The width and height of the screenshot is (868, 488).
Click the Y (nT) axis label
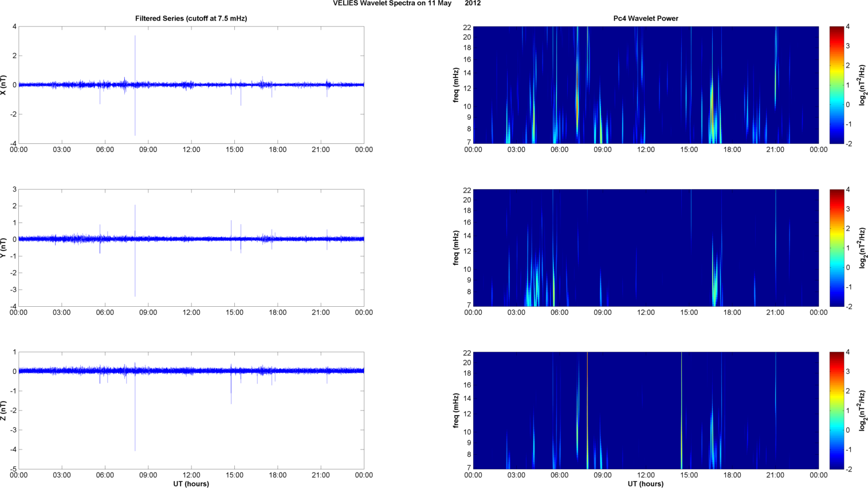click(x=4, y=248)
